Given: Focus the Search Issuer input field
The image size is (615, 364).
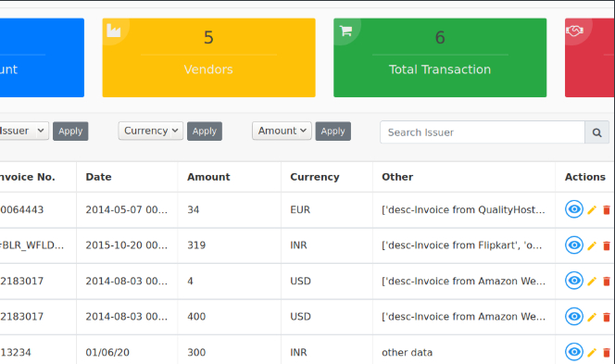Looking at the screenshot, I should point(482,132).
